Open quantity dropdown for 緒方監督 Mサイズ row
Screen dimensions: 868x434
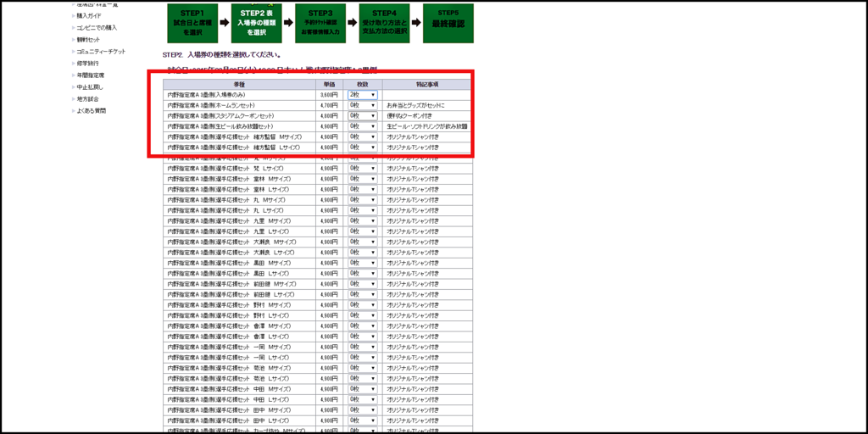[363, 136]
